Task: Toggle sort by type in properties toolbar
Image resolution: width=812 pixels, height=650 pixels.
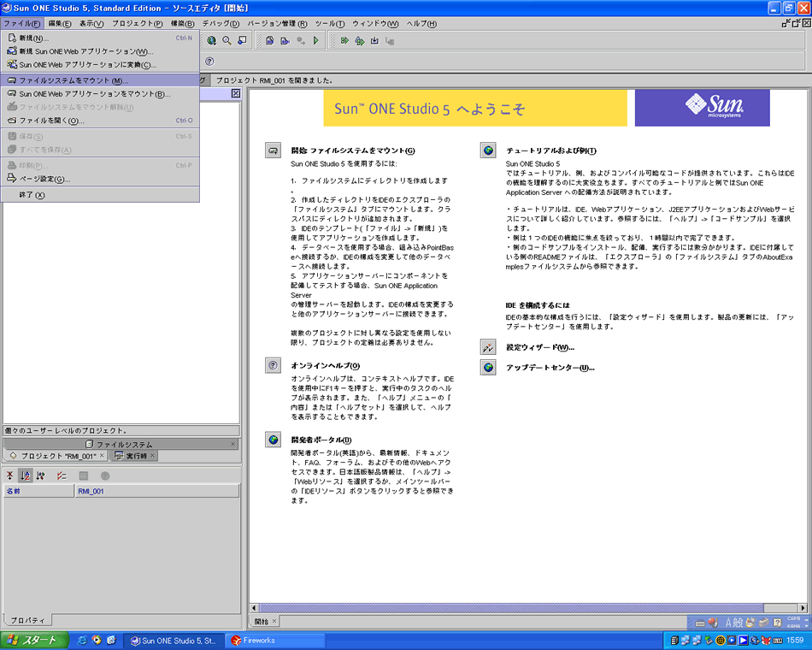Action: pos(40,476)
